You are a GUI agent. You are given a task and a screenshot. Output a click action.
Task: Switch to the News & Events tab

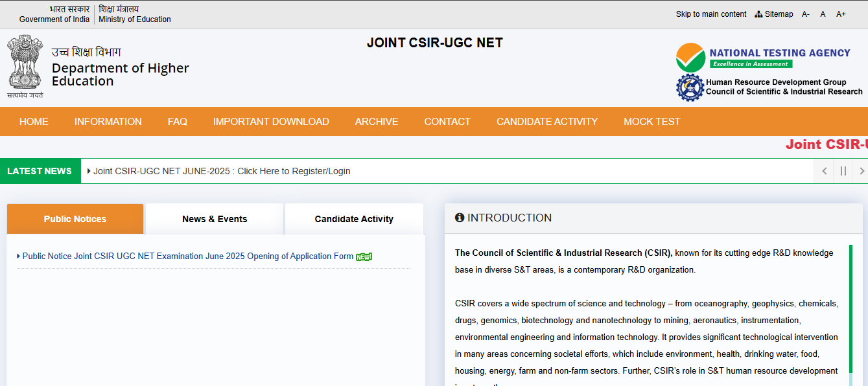point(215,219)
